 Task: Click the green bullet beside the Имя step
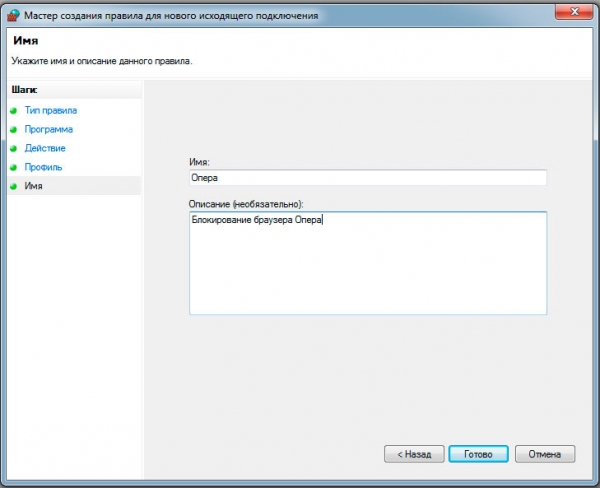click(14, 186)
